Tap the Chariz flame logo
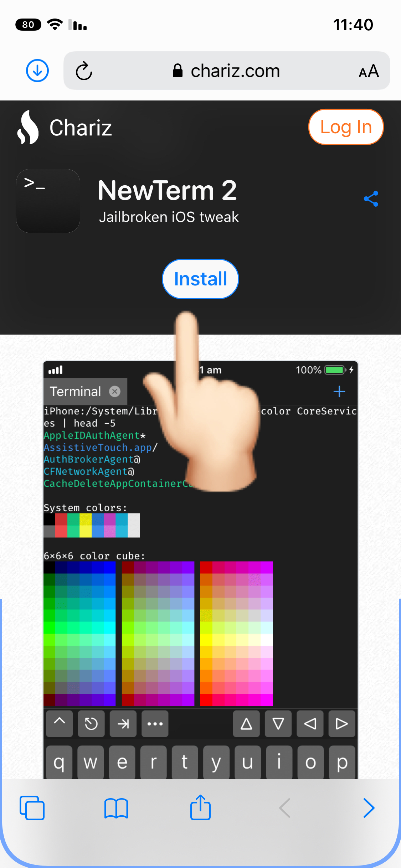Viewport: 401px width, 868px height. (28, 127)
